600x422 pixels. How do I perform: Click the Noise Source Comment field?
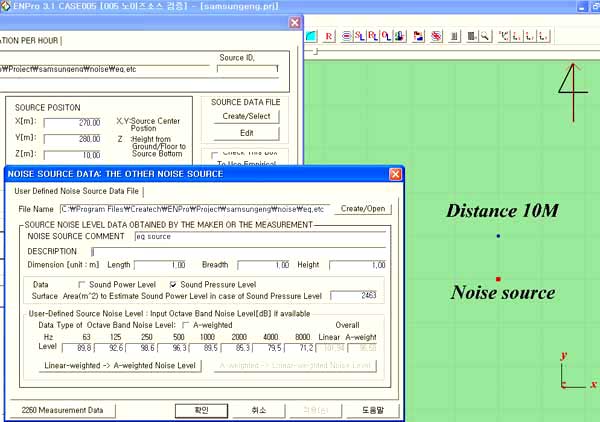point(260,237)
